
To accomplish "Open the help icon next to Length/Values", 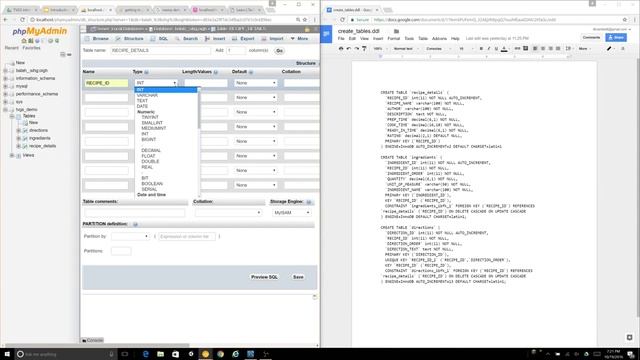I will tap(216, 72).
